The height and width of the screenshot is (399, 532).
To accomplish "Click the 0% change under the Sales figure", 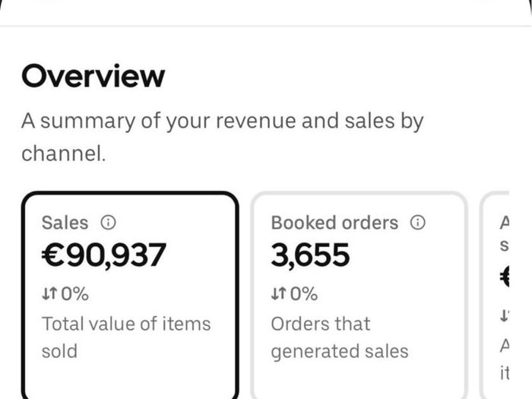I will (x=75, y=294).
